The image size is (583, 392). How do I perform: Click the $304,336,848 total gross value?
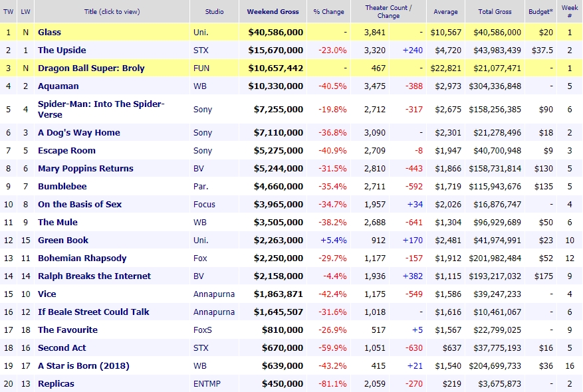[495, 86]
